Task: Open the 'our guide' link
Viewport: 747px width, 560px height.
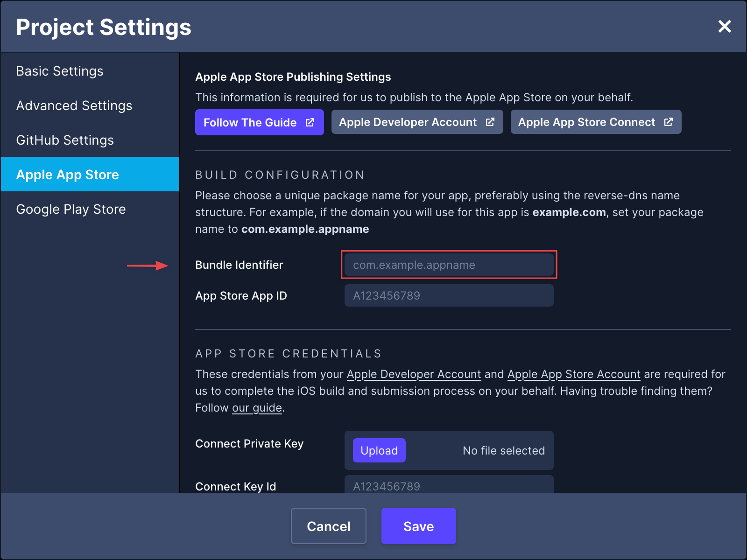Action: tap(257, 408)
